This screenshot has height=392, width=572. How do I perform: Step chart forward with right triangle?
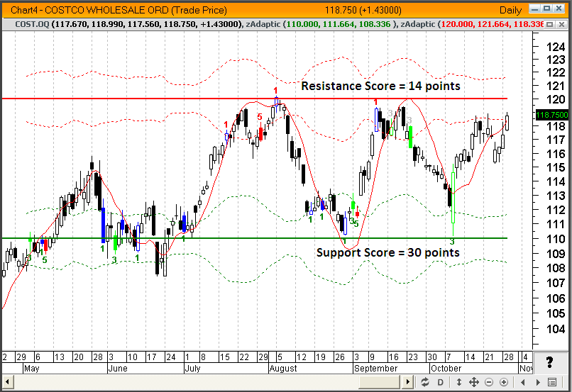pos(538,382)
